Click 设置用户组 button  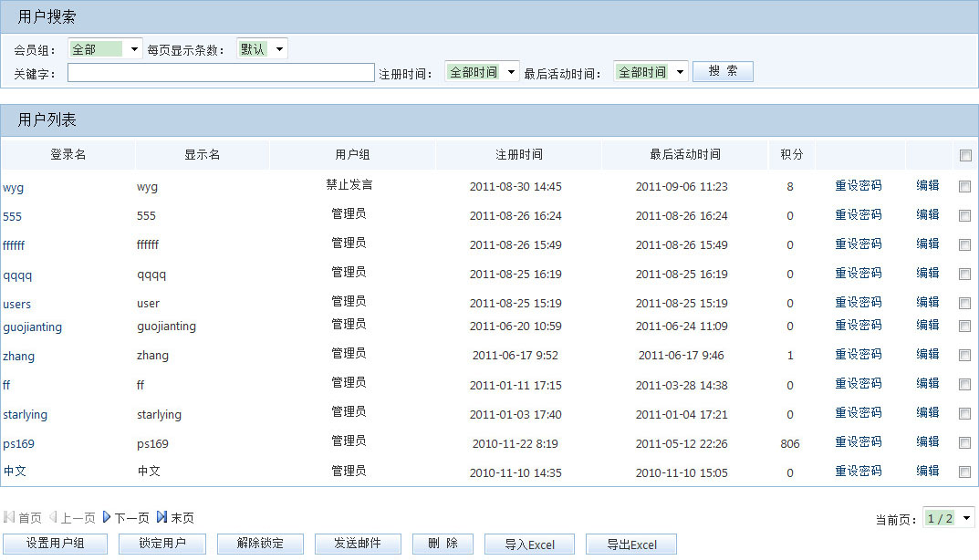click(x=55, y=544)
